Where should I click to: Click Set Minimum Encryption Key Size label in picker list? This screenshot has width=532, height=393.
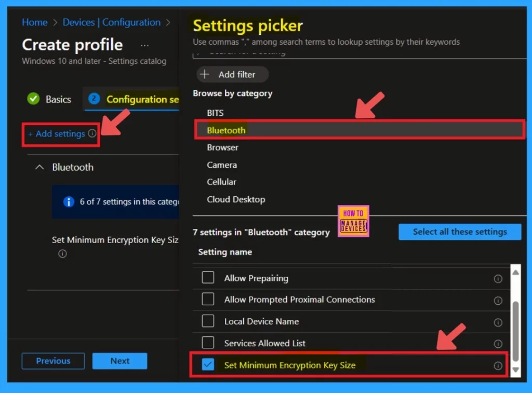coord(290,365)
